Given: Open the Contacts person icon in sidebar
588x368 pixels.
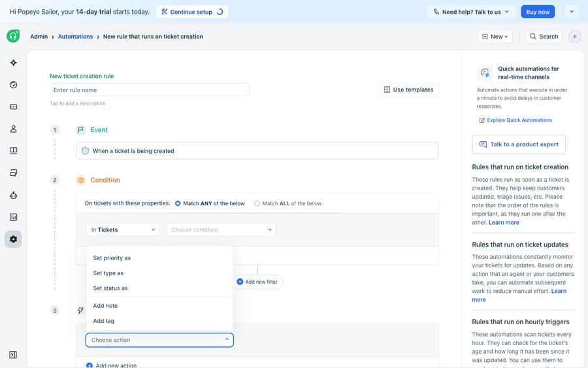Looking at the screenshot, I should pyautogui.click(x=14, y=129).
